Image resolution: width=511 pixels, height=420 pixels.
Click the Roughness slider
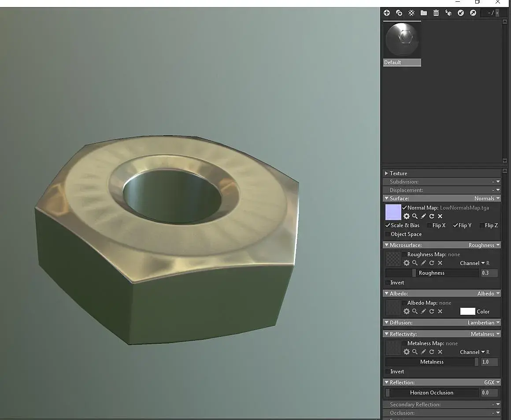tap(432, 273)
